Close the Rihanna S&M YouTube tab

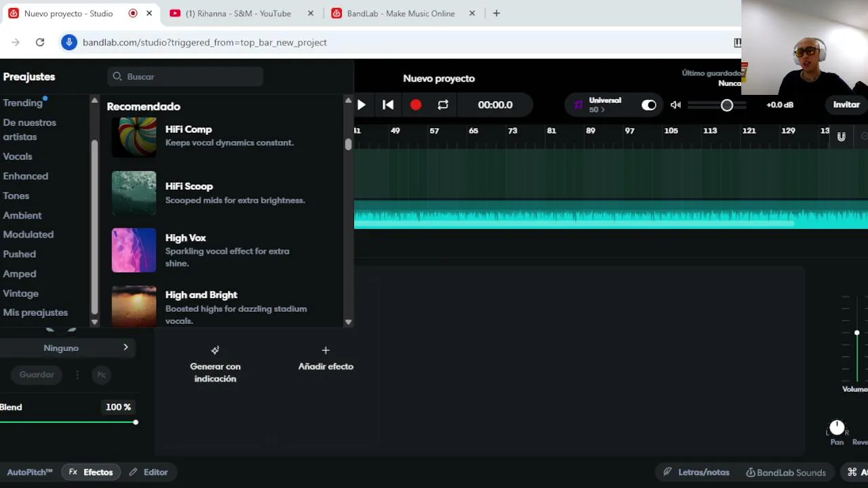[311, 14]
